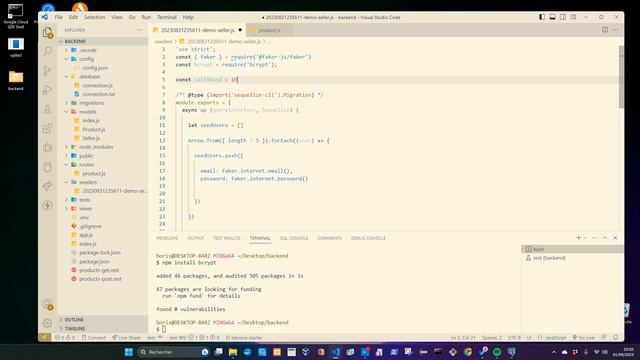
Task: Open the notifications bell in status bar
Action: coord(616,338)
